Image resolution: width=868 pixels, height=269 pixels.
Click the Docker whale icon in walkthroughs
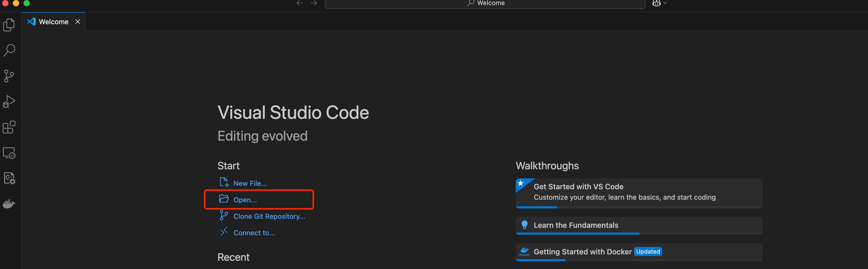tap(524, 251)
